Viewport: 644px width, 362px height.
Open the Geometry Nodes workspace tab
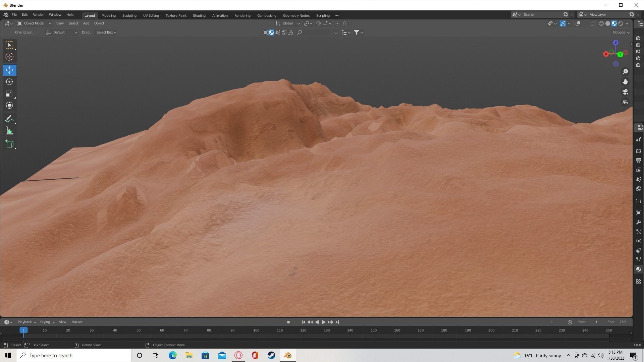(x=296, y=15)
